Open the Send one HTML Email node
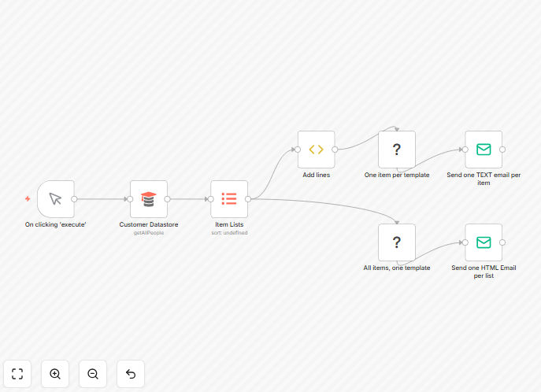541x392 pixels. [x=484, y=242]
